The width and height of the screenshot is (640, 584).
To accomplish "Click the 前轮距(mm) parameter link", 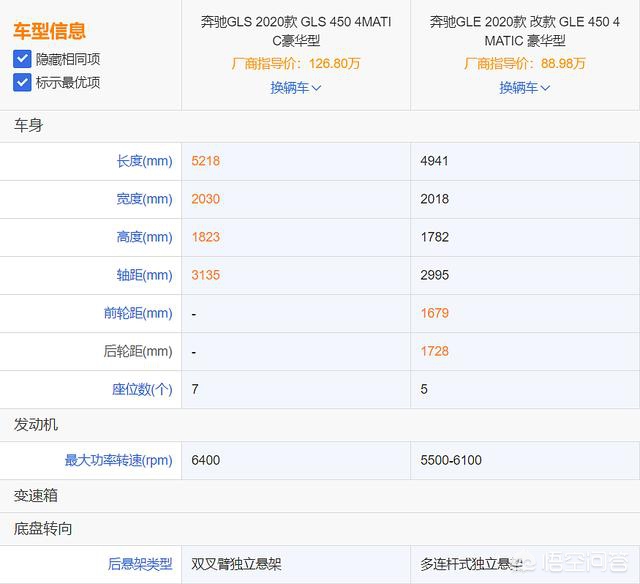I will [x=138, y=313].
